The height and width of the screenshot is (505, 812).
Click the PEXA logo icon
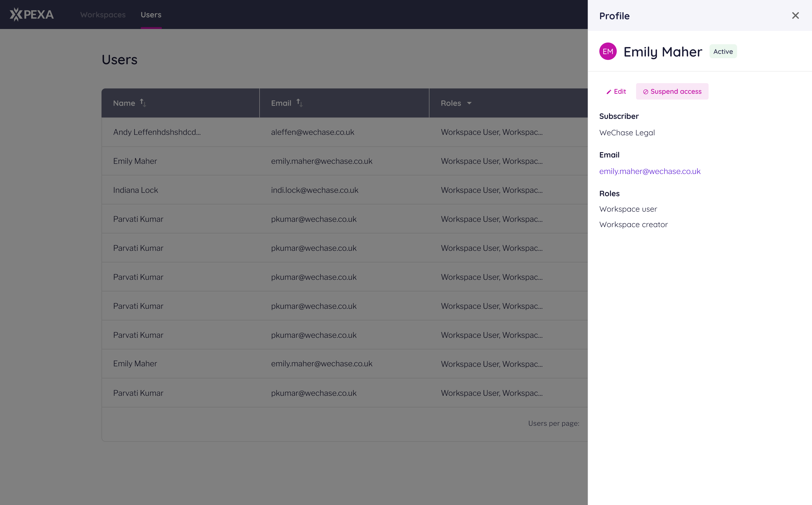(16, 14)
